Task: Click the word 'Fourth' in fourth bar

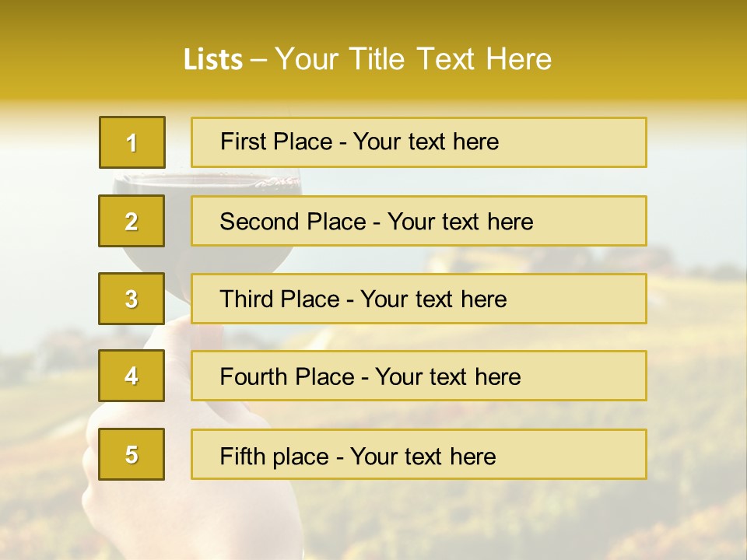Action: [254, 377]
